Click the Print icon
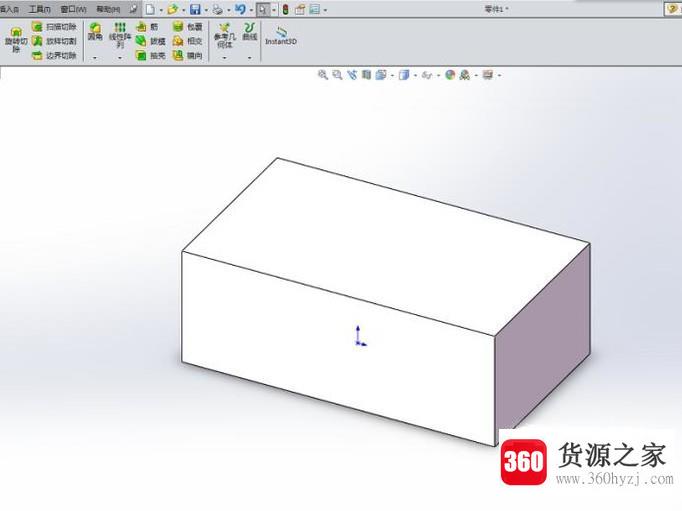This screenshot has height=511, width=682. 217,9
